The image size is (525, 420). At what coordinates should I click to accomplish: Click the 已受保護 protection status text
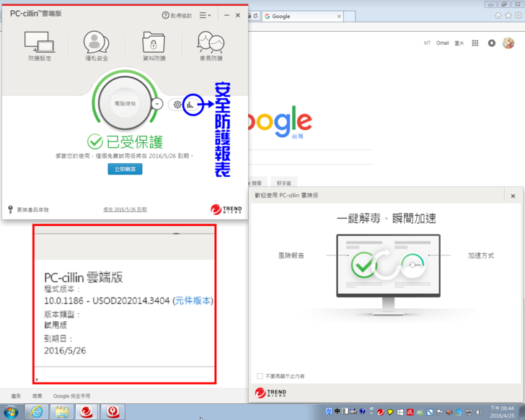pos(134,142)
